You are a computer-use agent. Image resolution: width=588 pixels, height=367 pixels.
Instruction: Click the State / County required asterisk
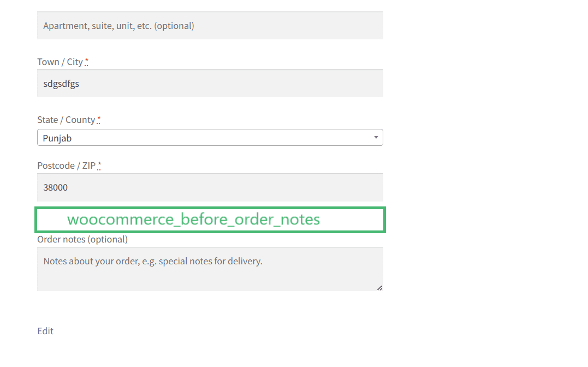coord(99,120)
